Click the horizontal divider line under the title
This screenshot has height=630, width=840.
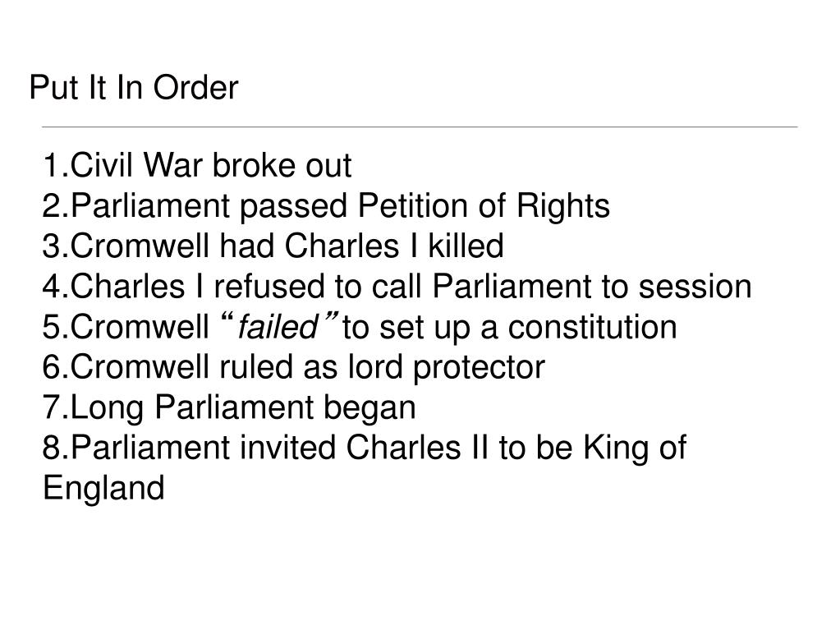pos(420,127)
